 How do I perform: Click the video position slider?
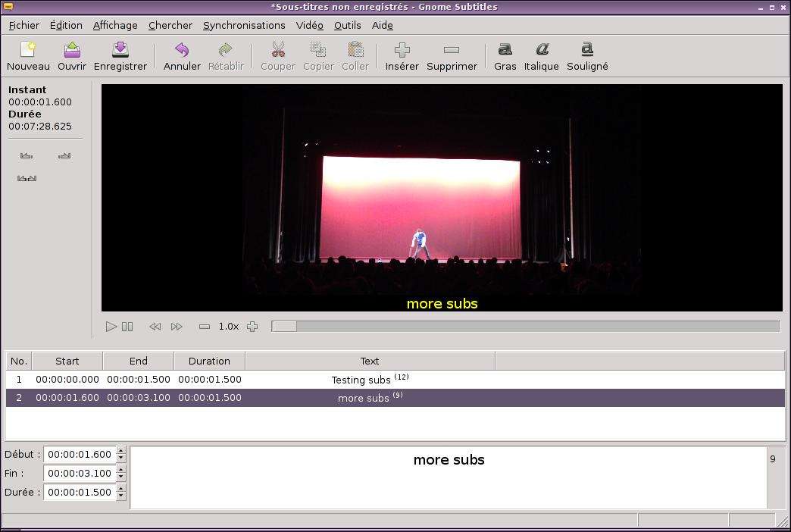point(525,327)
